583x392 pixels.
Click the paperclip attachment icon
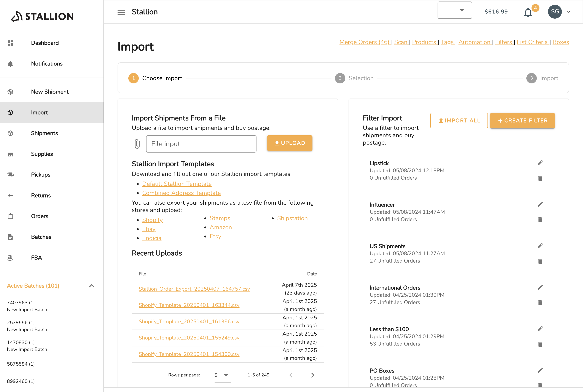coord(137,144)
